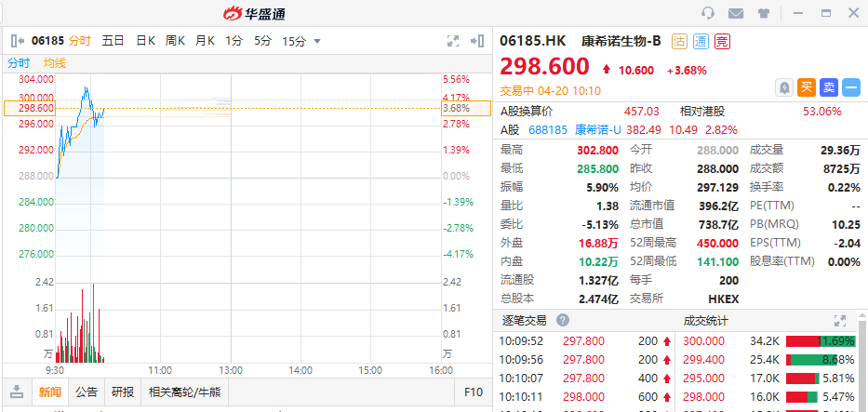Click the F10 company info button
The width and height of the screenshot is (868, 412).
tap(474, 392)
